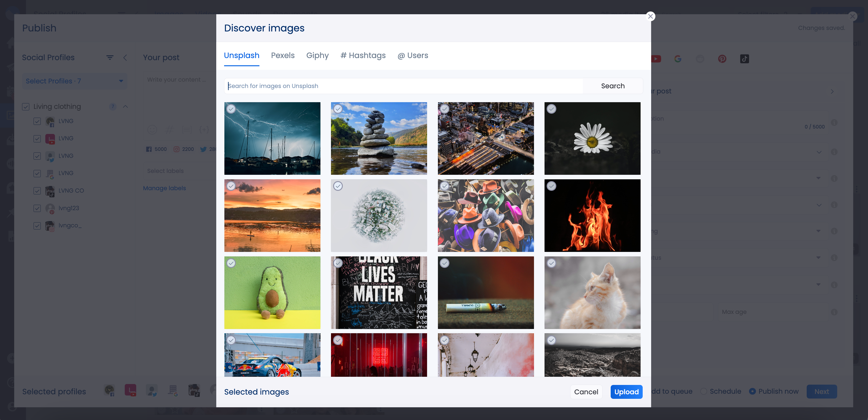Select the Unsplash tab
The height and width of the screenshot is (420, 868).
click(242, 55)
